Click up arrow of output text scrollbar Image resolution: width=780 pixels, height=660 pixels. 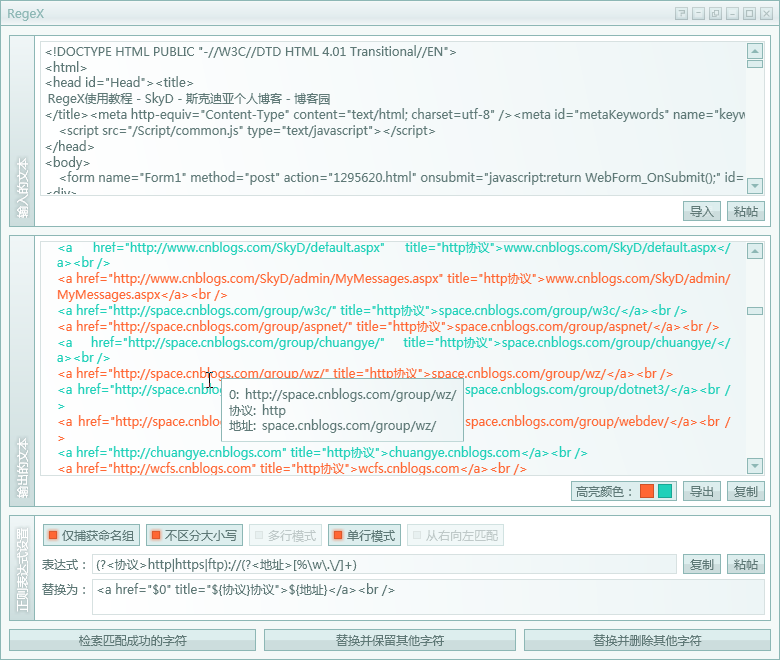(755, 251)
